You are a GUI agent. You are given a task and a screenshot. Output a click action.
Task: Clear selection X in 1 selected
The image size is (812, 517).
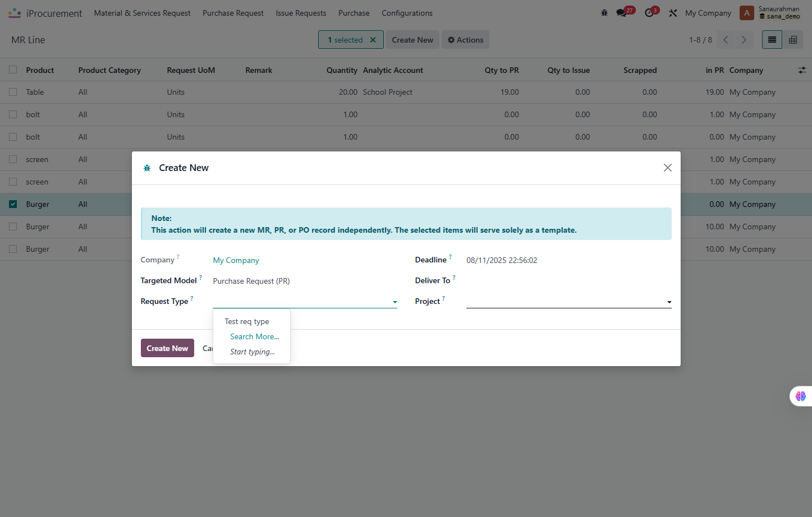click(x=373, y=40)
